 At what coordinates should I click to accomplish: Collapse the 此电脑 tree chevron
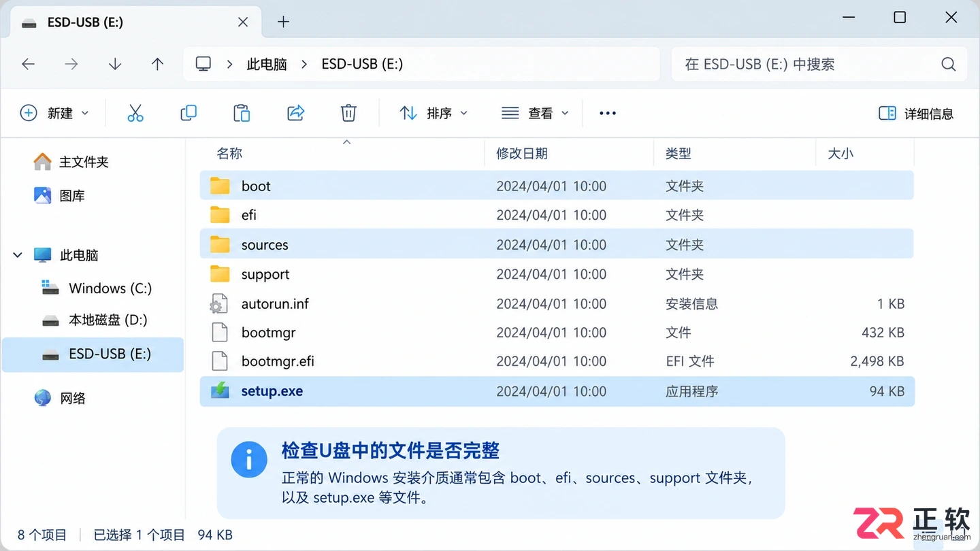tap(18, 255)
